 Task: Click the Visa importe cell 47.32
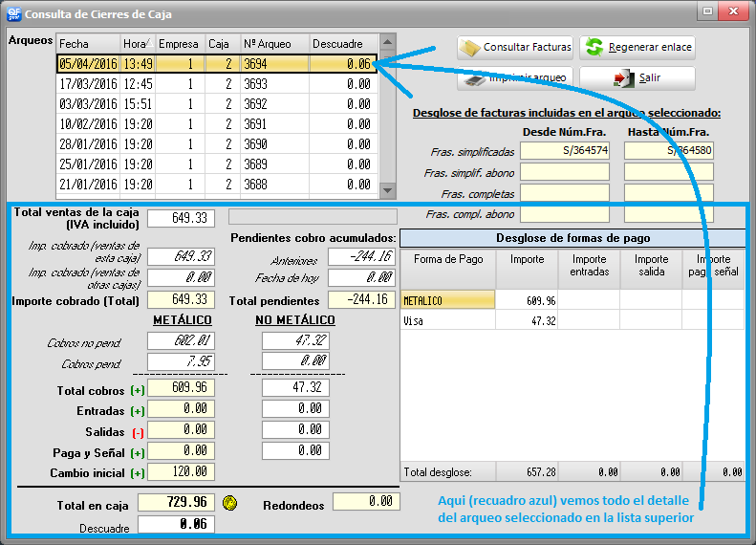click(527, 320)
